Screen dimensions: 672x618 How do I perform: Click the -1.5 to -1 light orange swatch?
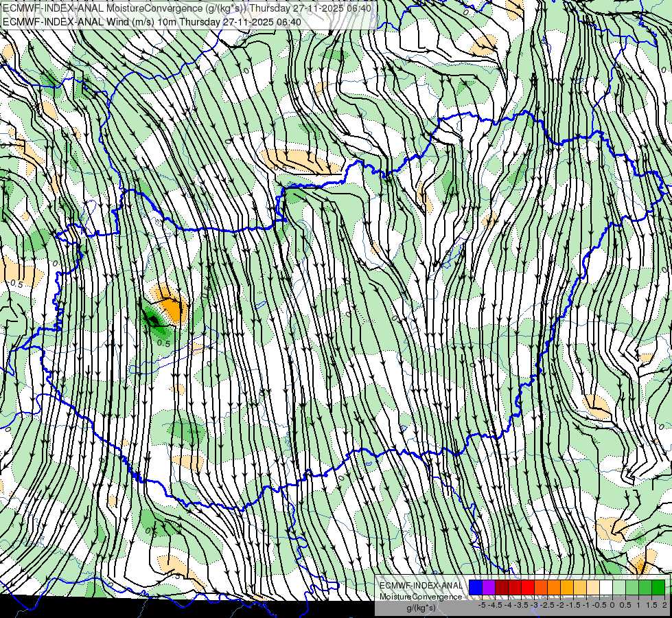coord(580,588)
